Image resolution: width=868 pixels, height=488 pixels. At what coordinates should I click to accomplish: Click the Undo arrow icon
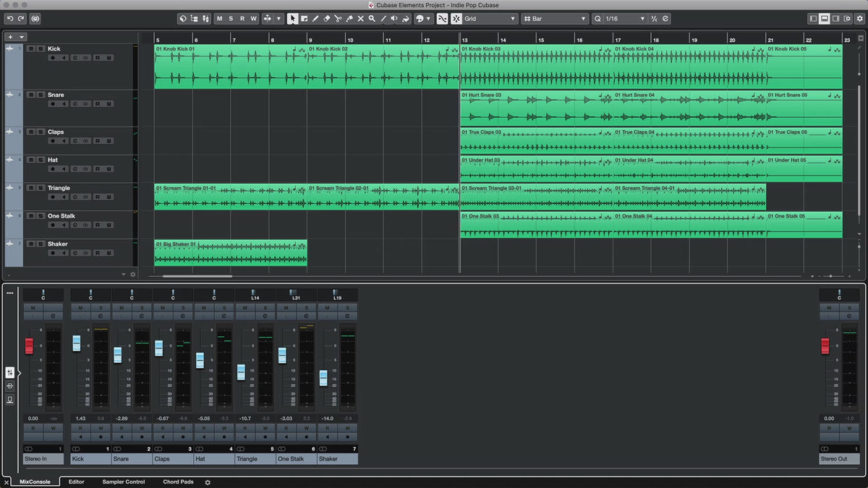tap(10, 19)
